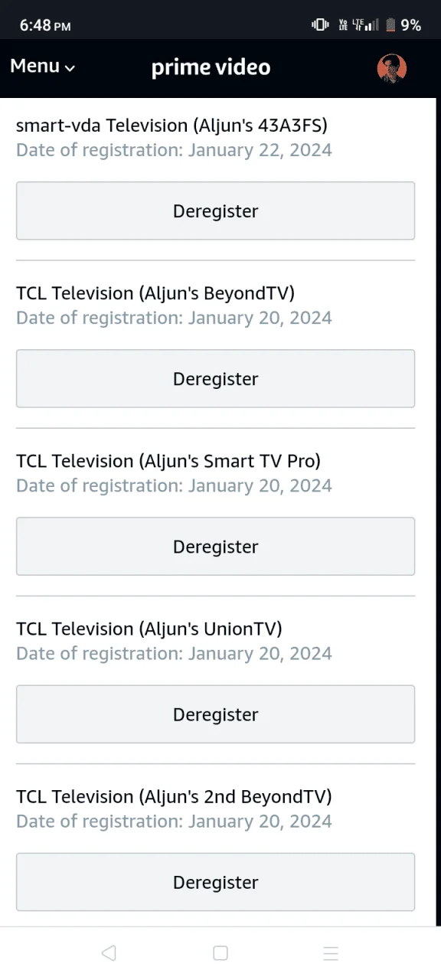Deregister Aljun's UnionTV device
Image resolution: width=441 pixels, height=980 pixels.
pos(215,714)
